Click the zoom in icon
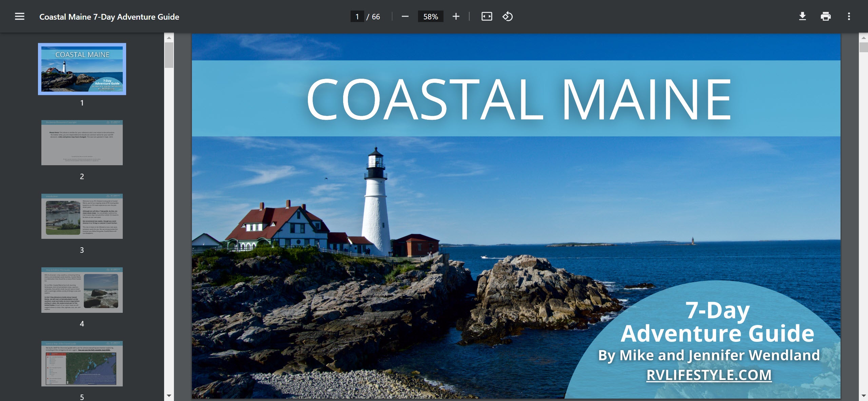 tap(456, 16)
